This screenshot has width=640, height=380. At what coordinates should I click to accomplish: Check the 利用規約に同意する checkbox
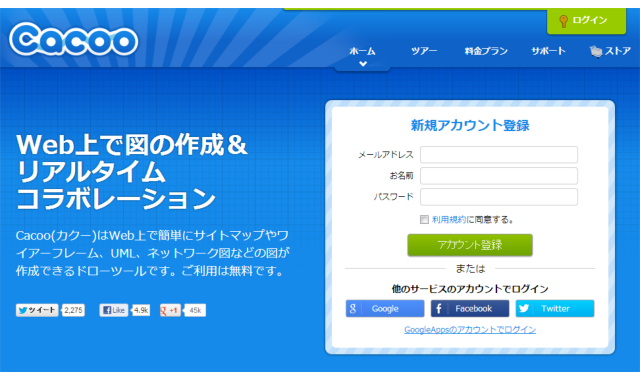[424, 220]
